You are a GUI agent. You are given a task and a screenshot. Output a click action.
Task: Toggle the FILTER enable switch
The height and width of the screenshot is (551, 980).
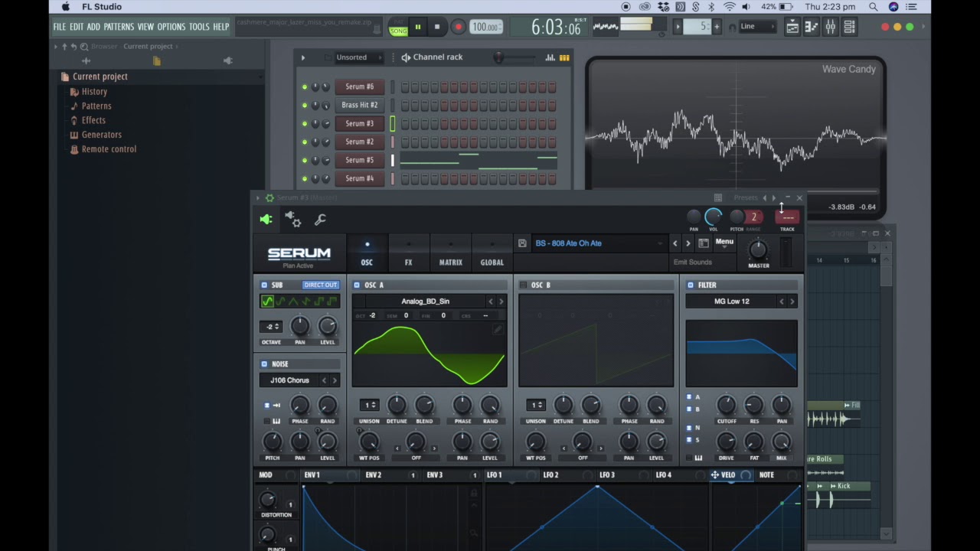tap(691, 285)
